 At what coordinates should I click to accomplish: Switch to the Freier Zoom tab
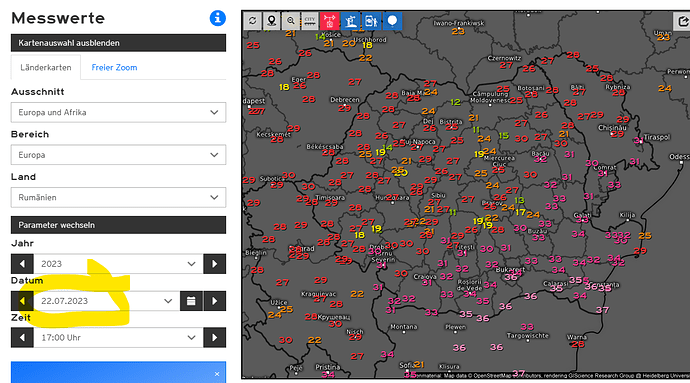tap(114, 67)
